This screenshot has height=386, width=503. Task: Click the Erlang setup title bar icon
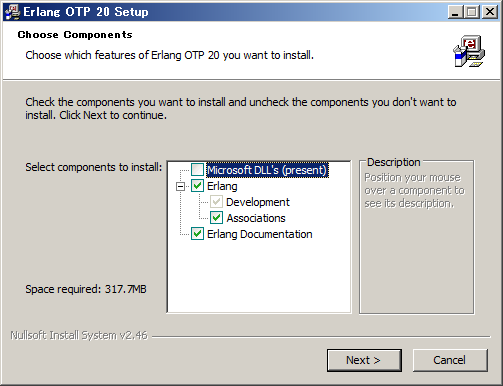point(12,12)
